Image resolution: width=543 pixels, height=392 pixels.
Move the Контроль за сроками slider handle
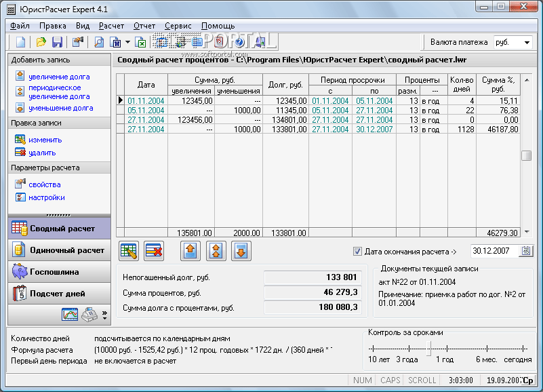coord(428,349)
